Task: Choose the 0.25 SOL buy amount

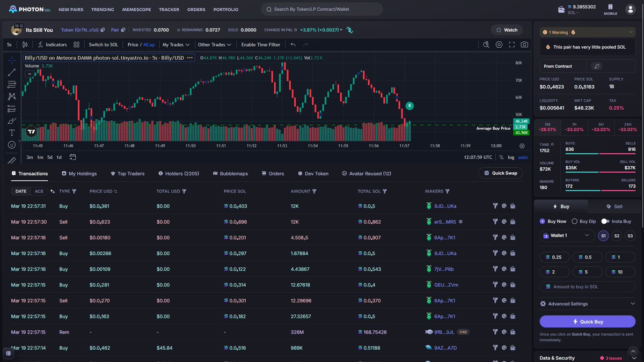Action: coord(554,257)
